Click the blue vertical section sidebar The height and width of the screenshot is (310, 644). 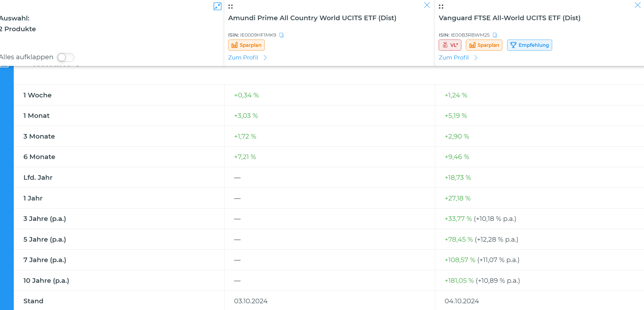pos(7,188)
